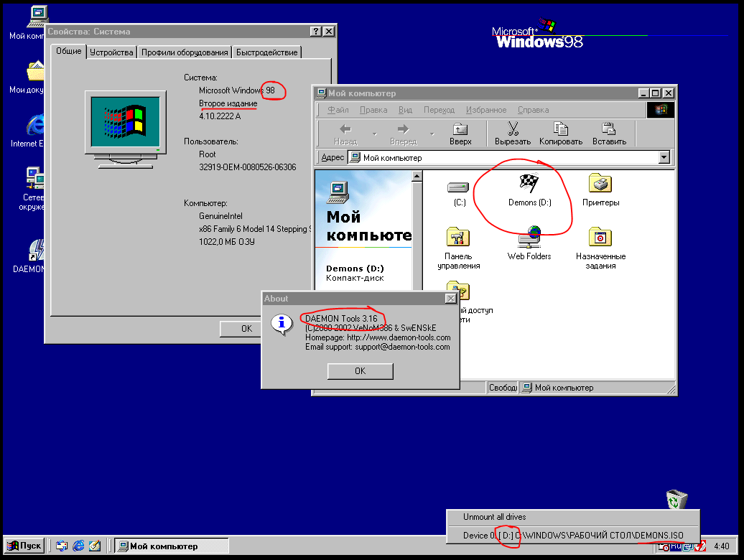The width and height of the screenshot is (744, 560).
Task: Switch to the Устройства tab
Action: [x=111, y=52]
